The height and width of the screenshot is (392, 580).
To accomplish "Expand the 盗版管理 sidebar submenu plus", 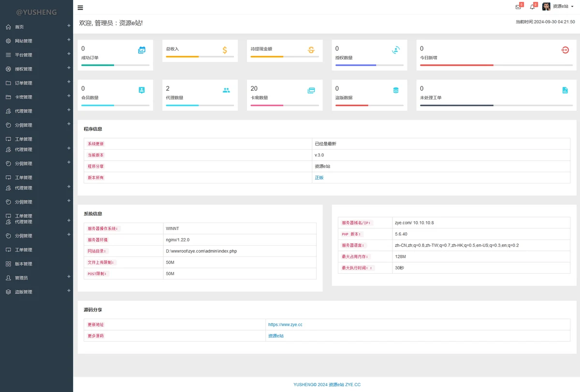I will [69, 291].
